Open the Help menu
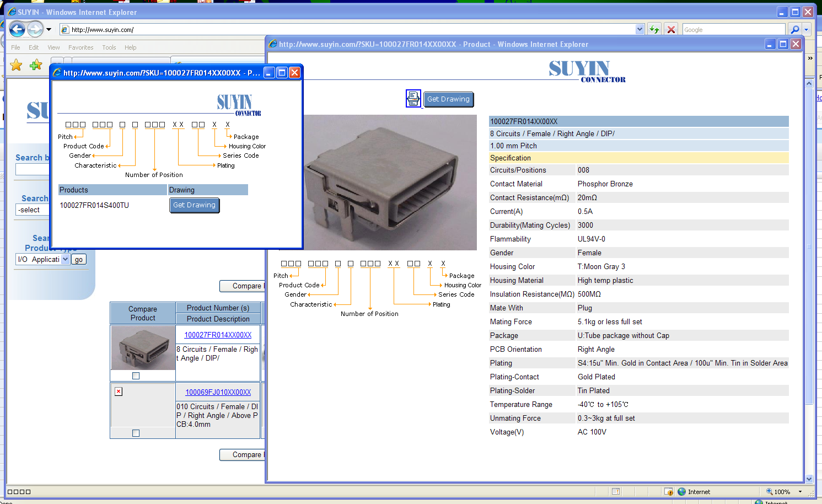The height and width of the screenshot is (504, 822). point(130,47)
